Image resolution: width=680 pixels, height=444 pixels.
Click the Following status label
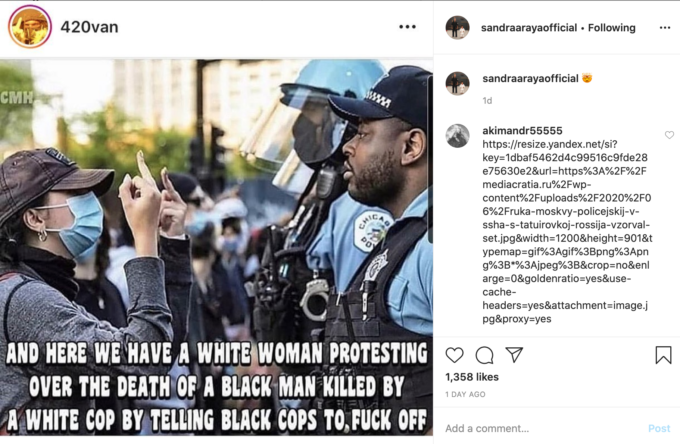611,28
